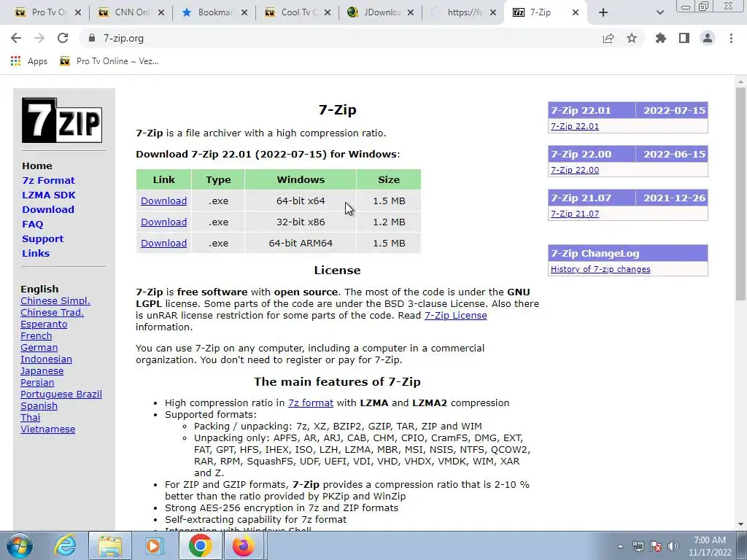Download the 64-bit ARM64 .exe
Screen dimensions: 747x560
click(163, 243)
